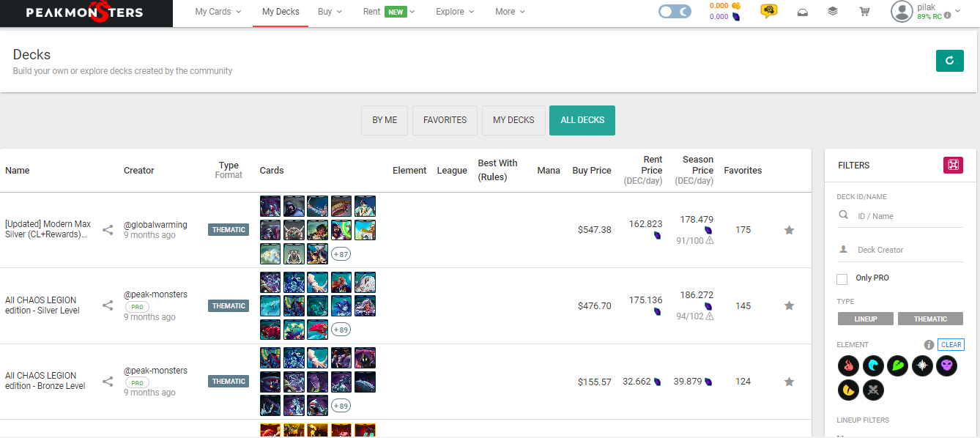980x438 pixels.
Task: Expand the More dropdown menu
Action: click(x=510, y=12)
